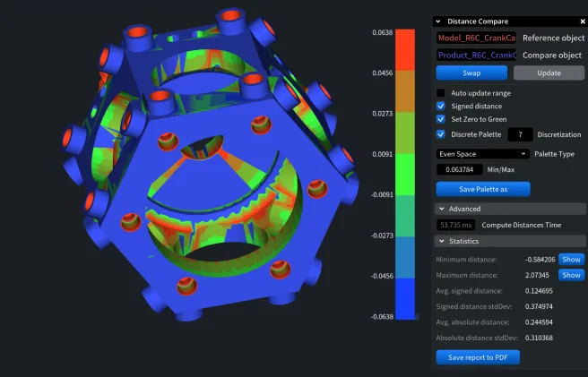Close the Distance Compare panel
The image size is (588, 377).
[583, 21]
